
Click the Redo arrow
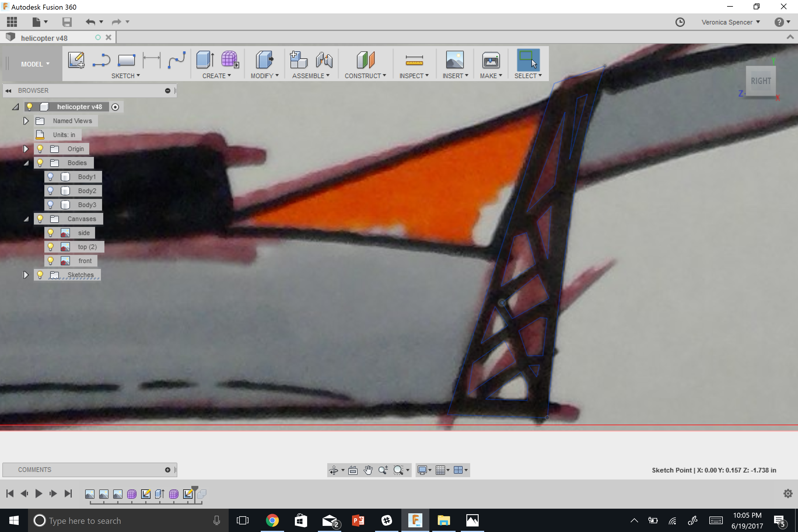pyautogui.click(x=116, y=22)
